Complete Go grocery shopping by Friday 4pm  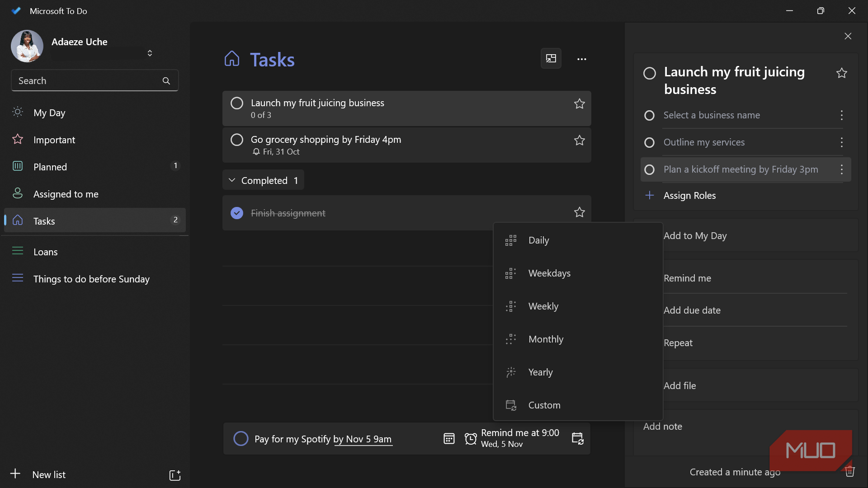point(237,140)
